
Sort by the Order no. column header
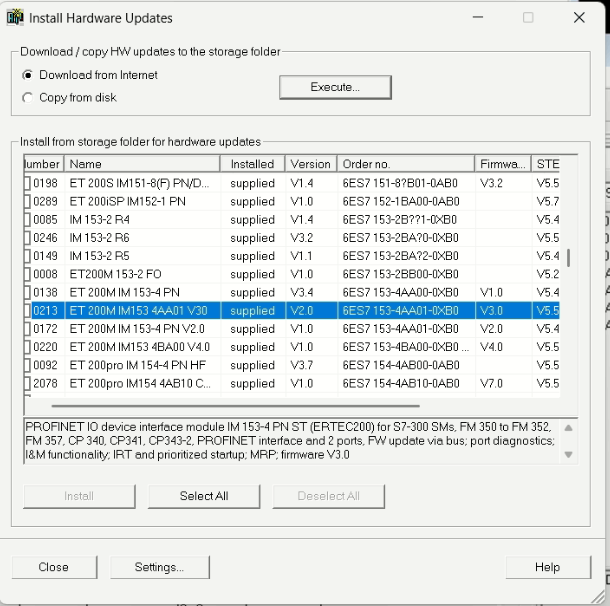pyautogui.click(x=406, y=164)
